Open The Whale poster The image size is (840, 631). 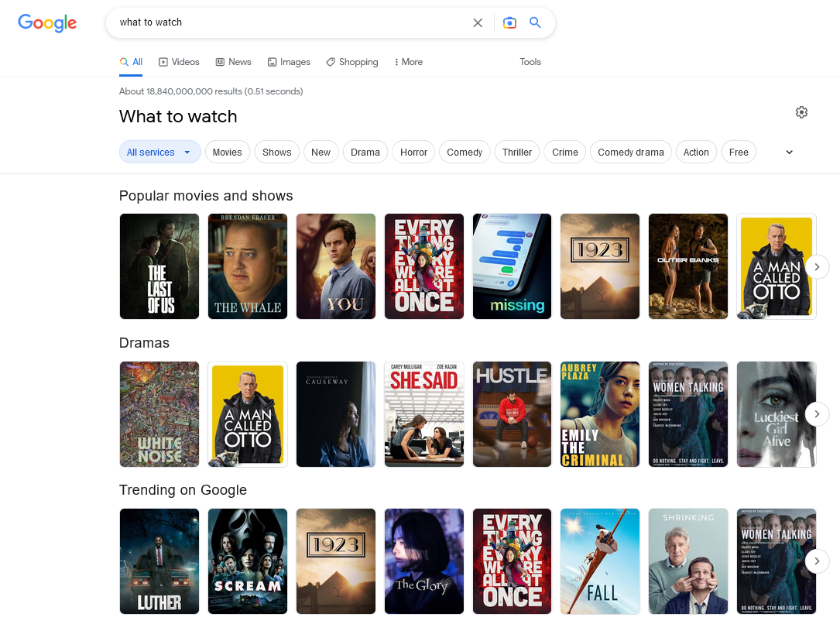click(x=248, y=266)
